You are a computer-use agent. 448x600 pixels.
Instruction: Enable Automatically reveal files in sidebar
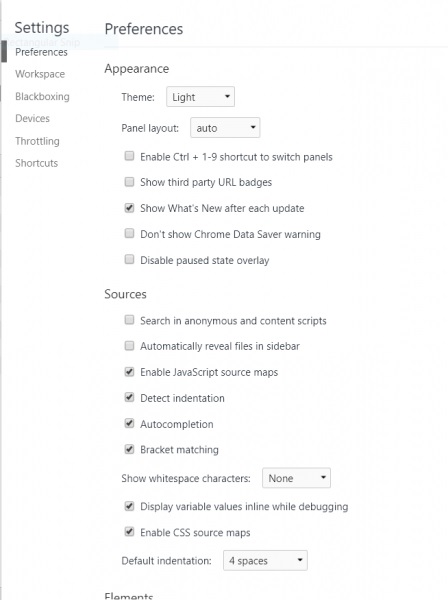coord(129,346)
